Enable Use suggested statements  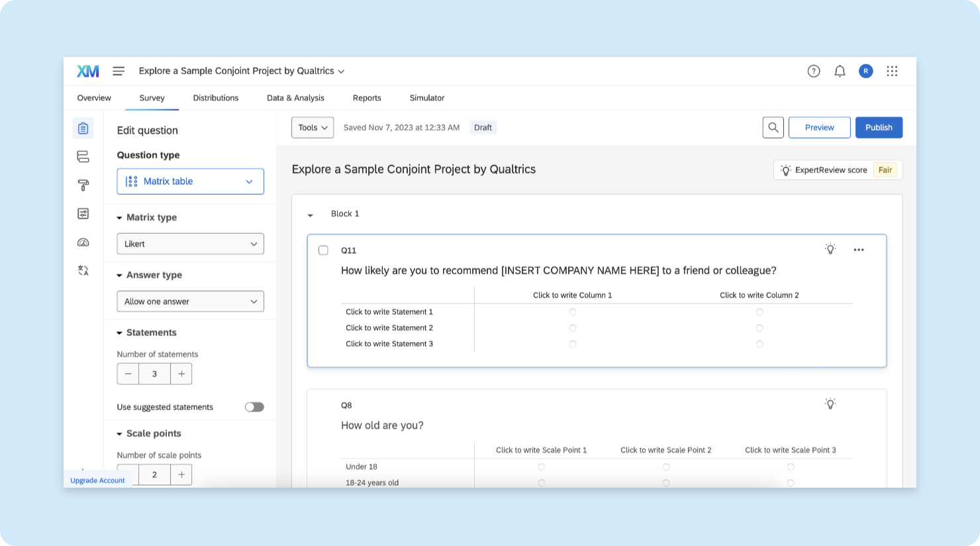(254, 406)
